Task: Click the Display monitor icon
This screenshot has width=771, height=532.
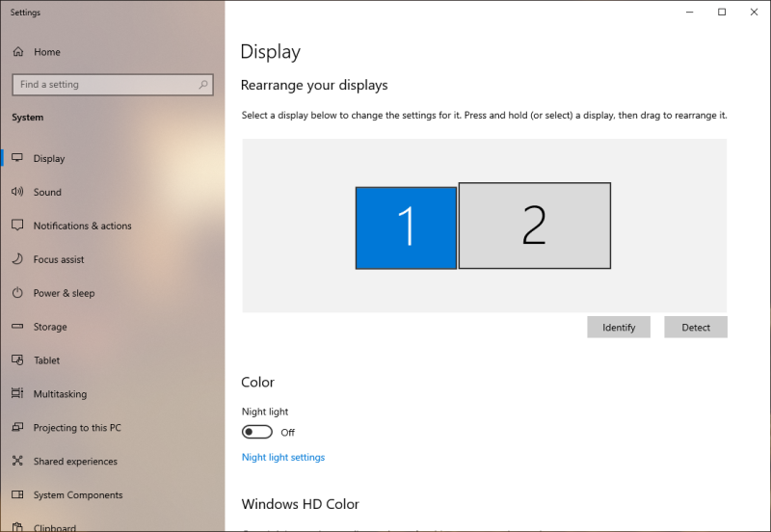Action: point(17,158)
